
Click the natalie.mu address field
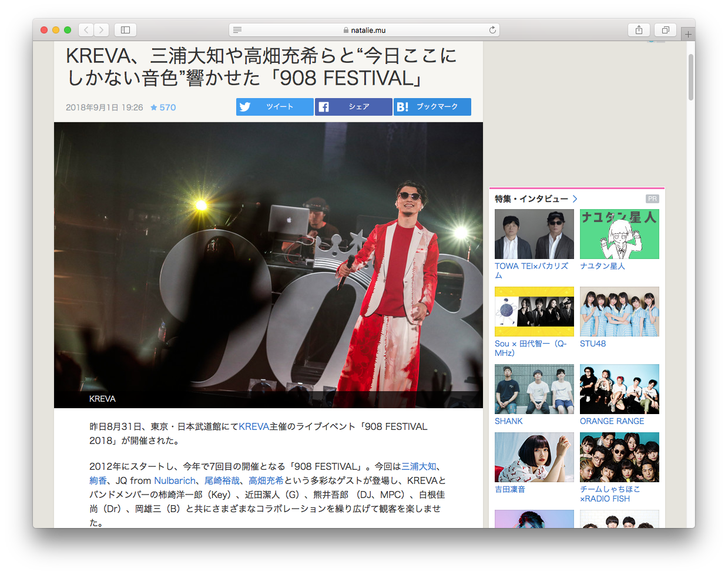(x=364, y=30)
